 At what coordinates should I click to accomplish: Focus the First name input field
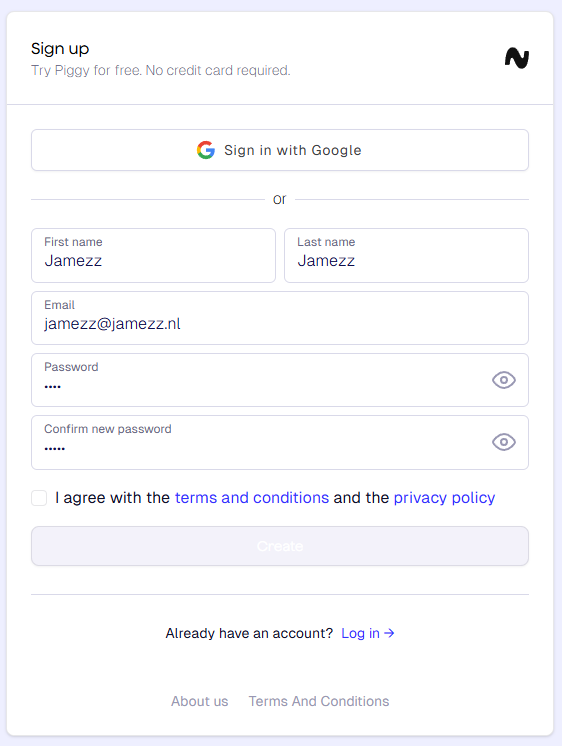tap(153, 255)
